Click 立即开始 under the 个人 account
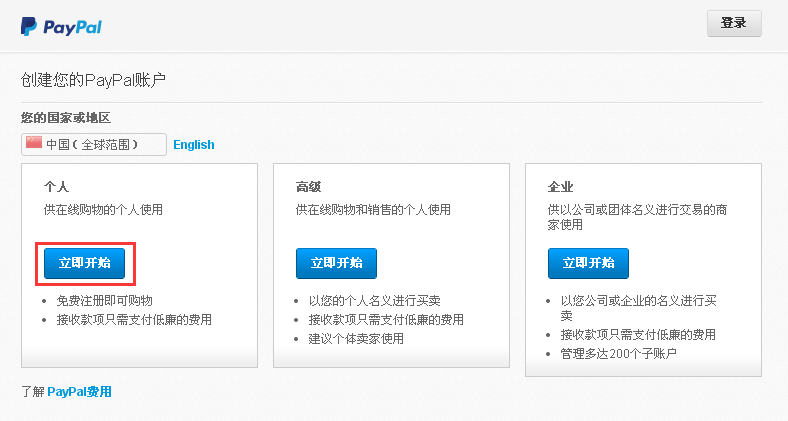788x421 pixels. (x=84, y=263)
